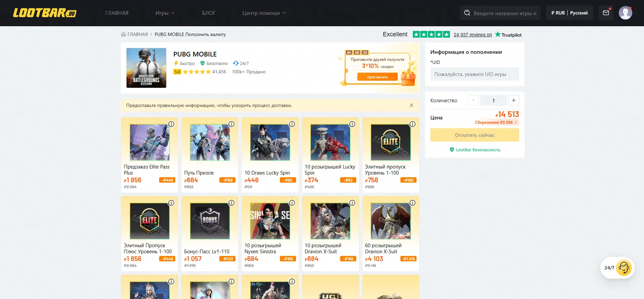Select the Путь Призов product image

tap(210, 142)
